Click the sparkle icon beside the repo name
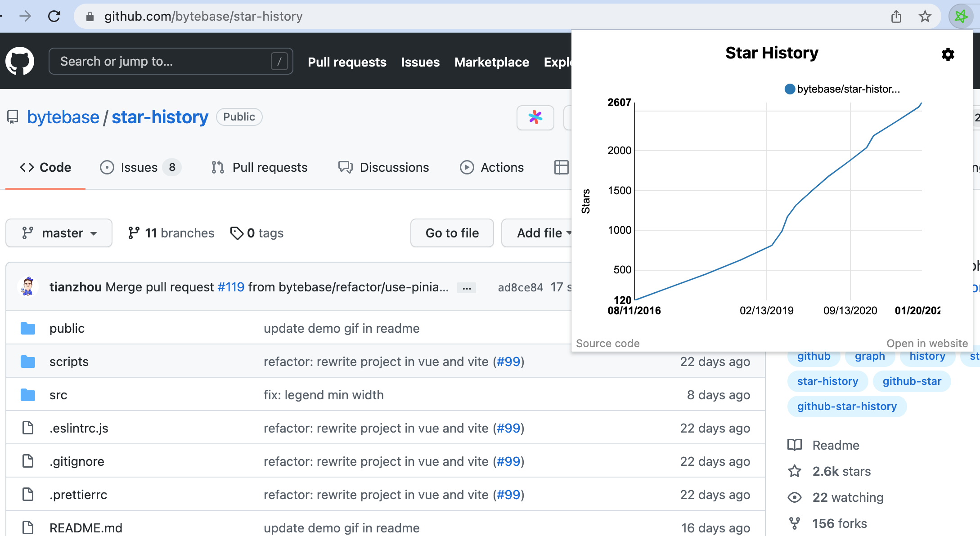Viewport: 980px width, 536px height. 535,118
